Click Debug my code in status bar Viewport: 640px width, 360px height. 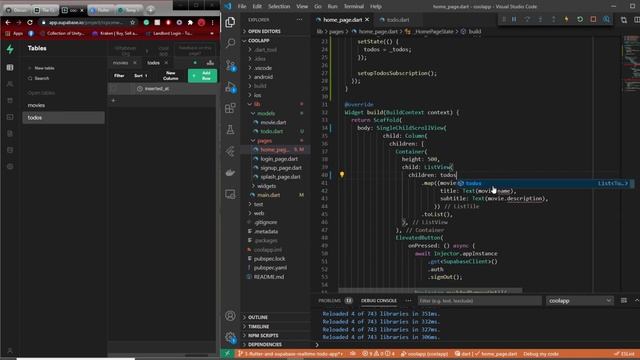tap(540, 354)
